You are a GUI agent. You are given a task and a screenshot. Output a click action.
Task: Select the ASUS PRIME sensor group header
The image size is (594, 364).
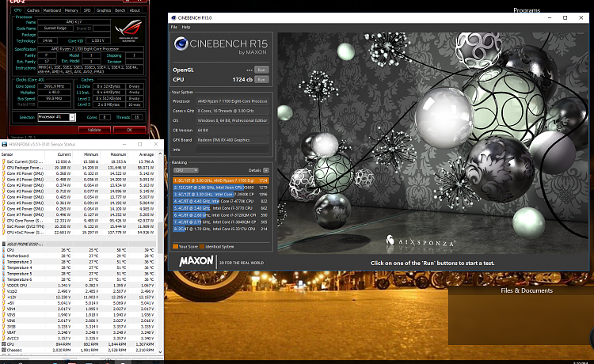coord(78,244)
